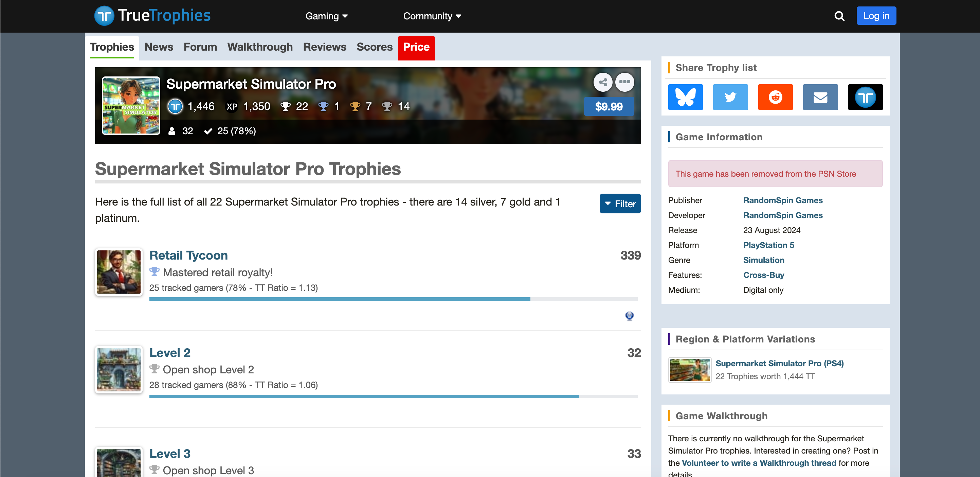Open the Level 2 trophy link
This screenshot has width=980, height=477.
click(170, 353)
